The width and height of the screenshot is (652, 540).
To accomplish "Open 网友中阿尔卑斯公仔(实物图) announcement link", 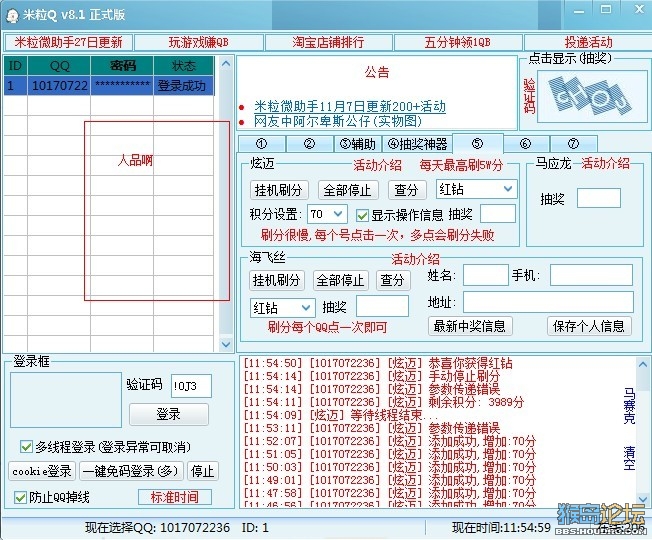I will tap(338, 121).
